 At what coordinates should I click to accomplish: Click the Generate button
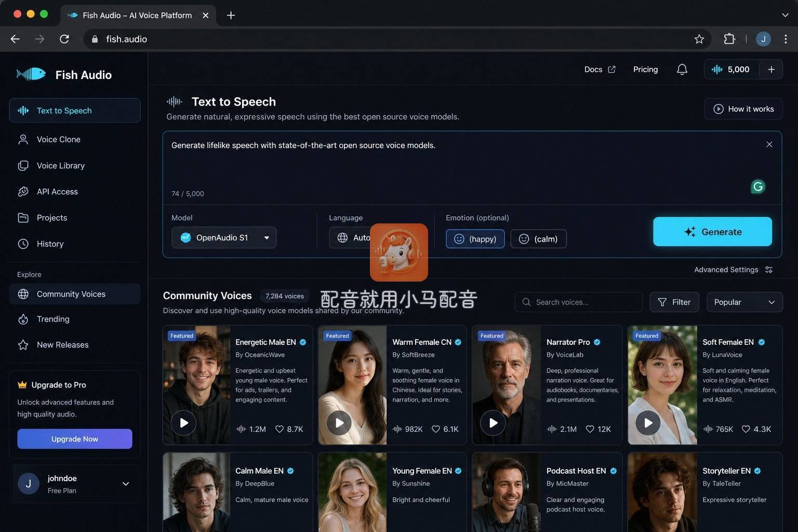point(712,232)
